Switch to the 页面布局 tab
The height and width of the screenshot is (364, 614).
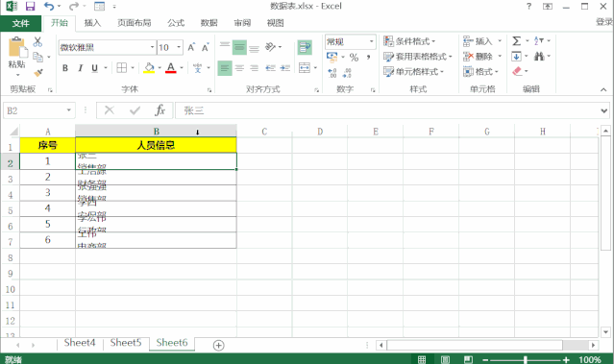tap(134, 23)
